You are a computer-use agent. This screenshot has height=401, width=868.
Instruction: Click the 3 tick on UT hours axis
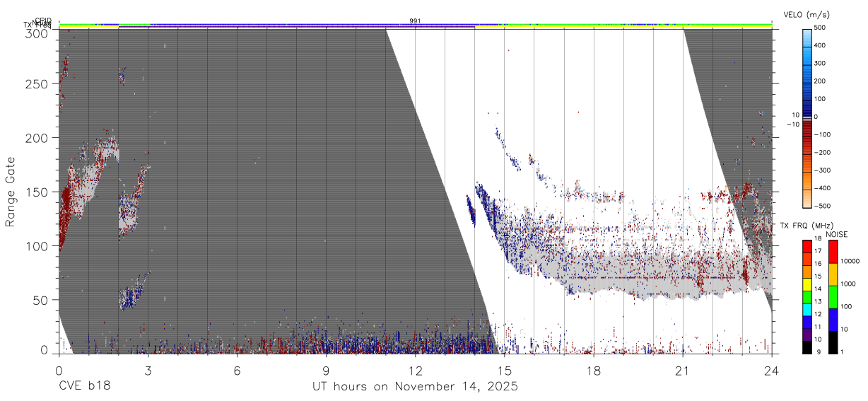coord(148,370)
